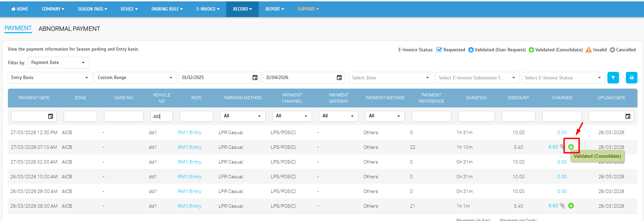
Task: Click the paperclip icon in the 08:00 AM row
Action: 562,206
